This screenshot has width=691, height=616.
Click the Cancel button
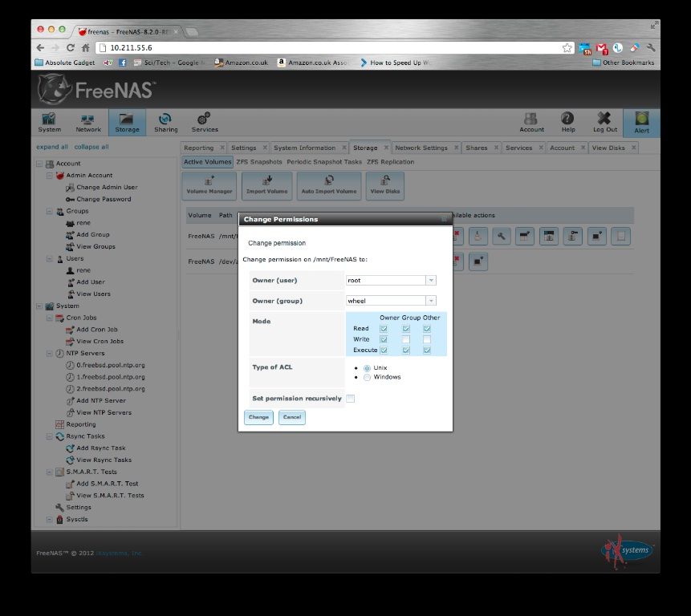tap(292, 417)
